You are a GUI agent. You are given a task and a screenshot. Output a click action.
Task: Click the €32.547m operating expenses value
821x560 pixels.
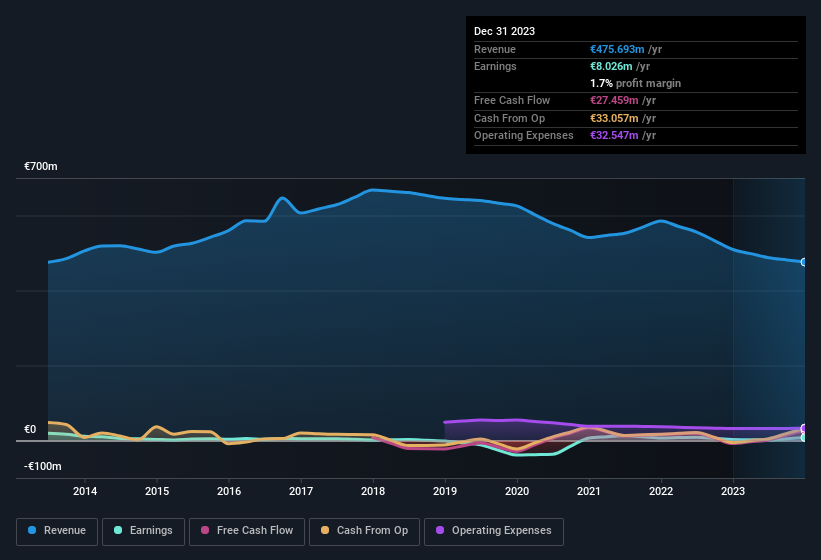click(x=614, y=135)
